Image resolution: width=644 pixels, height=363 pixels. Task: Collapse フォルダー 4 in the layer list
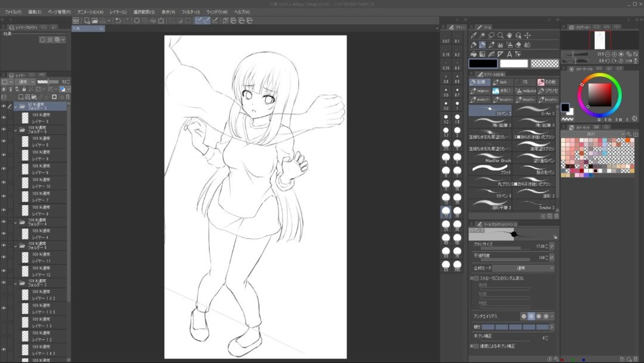(x=16, y=223)
